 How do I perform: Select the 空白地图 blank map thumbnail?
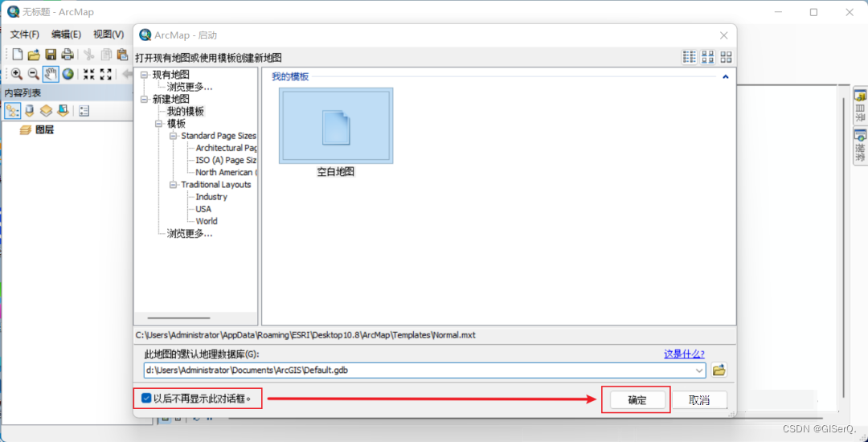(x=336, y=126)
